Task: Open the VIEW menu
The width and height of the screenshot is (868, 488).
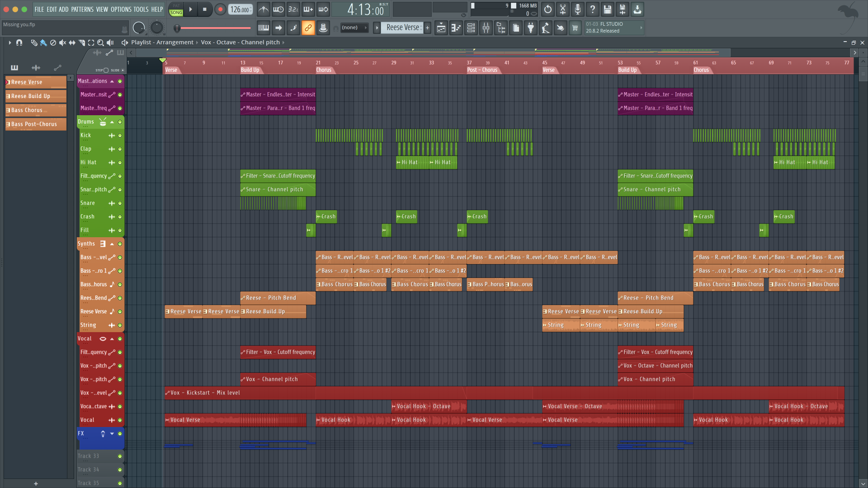Action: 102,9
